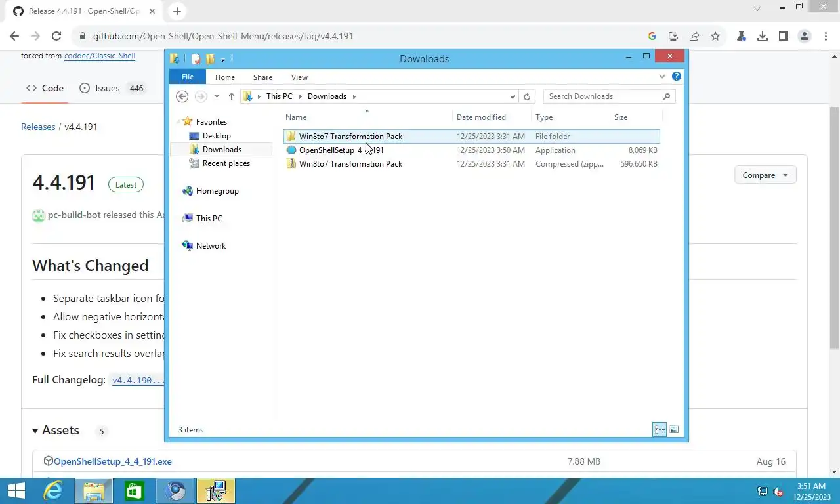Open the Home ribbon tab
840x504 pixels.
click(x=225, y=77)
